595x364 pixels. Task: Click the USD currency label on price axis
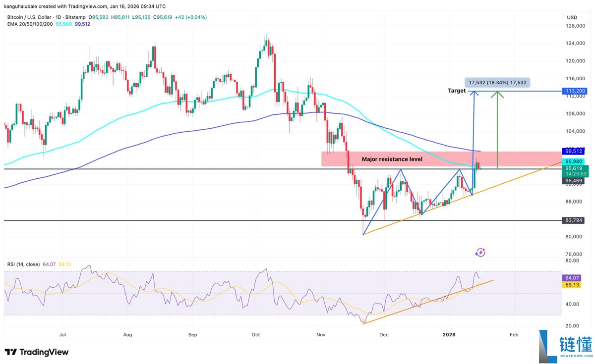[x=572, y=18]
